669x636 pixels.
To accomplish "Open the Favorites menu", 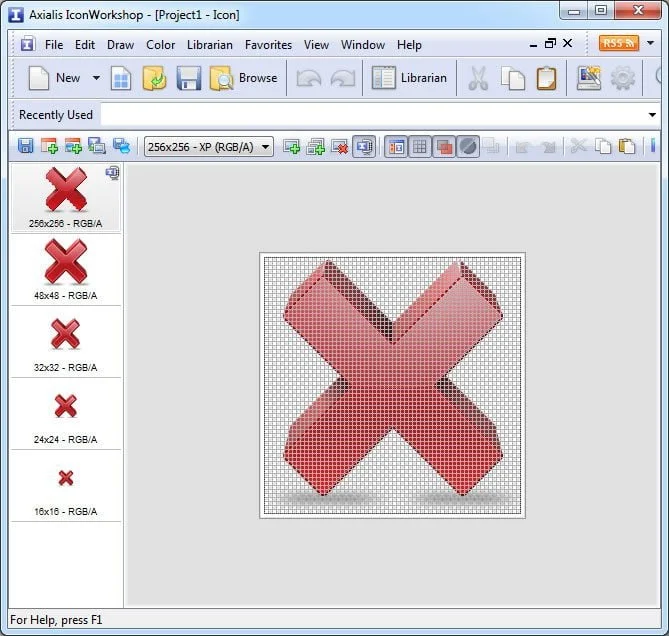I will tap(268, 45).
